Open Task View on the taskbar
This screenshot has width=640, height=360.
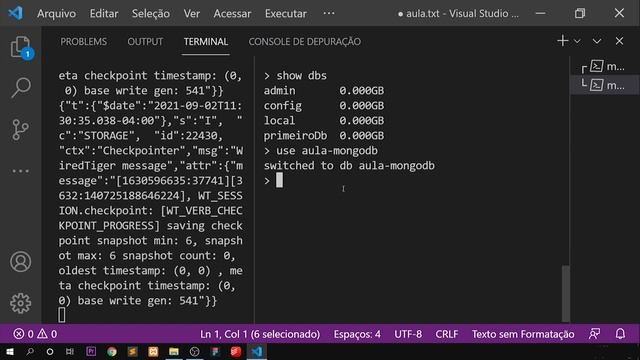(x=70, y=351)
